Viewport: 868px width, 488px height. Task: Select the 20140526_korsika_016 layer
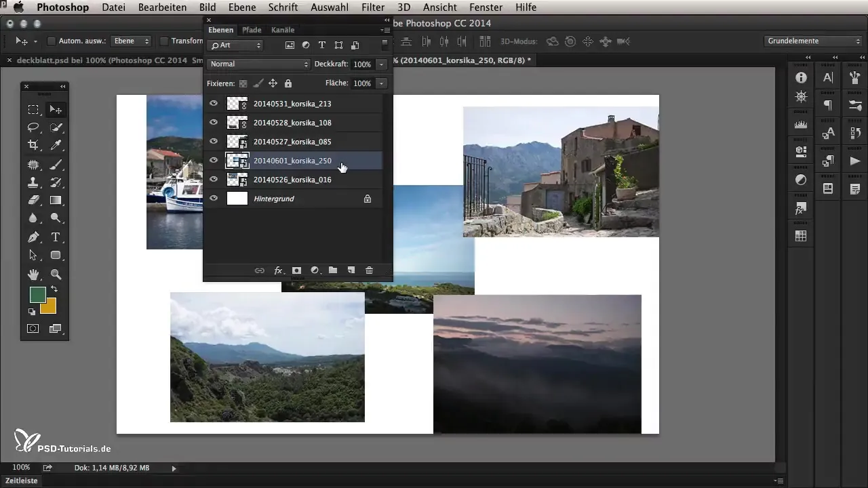[x=292, y=180]
